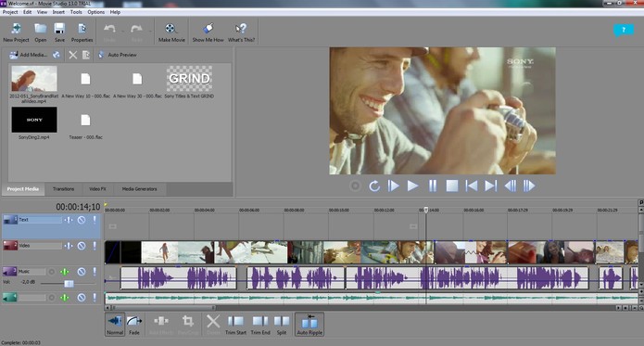This screenshot has height=346, width=644.
Task: Save the project with the Save icon
Action: click(59, 32)
